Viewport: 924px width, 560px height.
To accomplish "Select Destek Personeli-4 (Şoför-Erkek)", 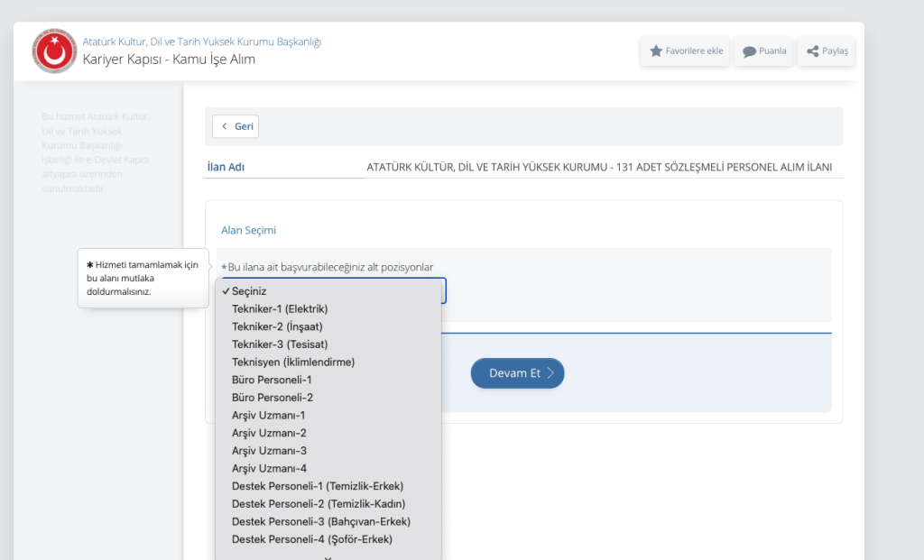I will pos(311,539).
